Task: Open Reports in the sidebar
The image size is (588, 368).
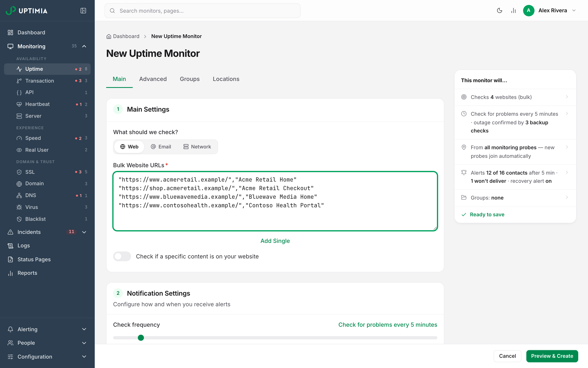Action: click(x=47, y=273)
